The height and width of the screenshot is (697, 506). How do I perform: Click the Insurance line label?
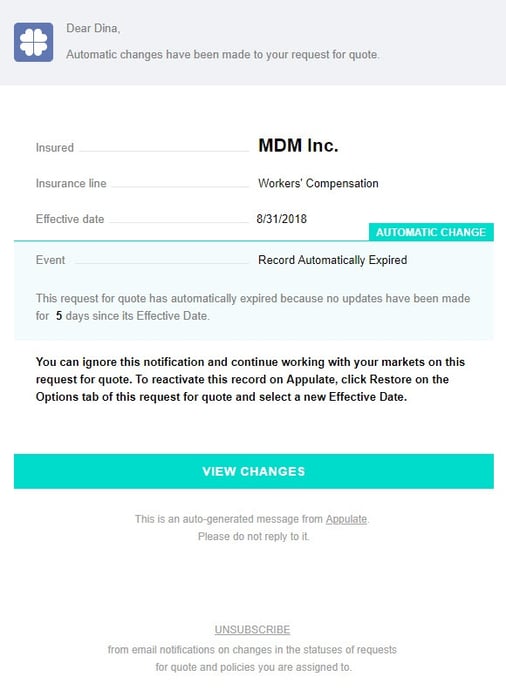tap(71, 183)
